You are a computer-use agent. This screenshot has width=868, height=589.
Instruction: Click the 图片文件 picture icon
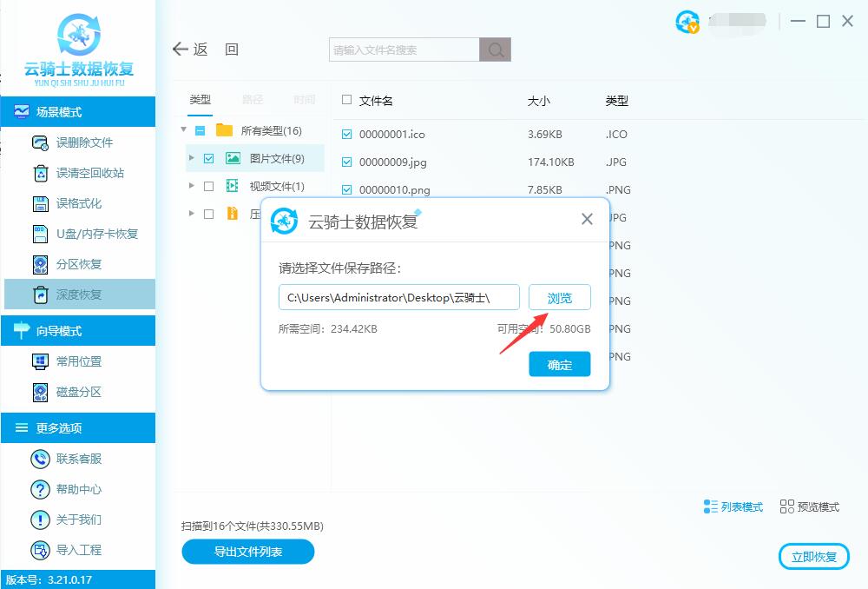pyautogui.click(x=233, y=158)
